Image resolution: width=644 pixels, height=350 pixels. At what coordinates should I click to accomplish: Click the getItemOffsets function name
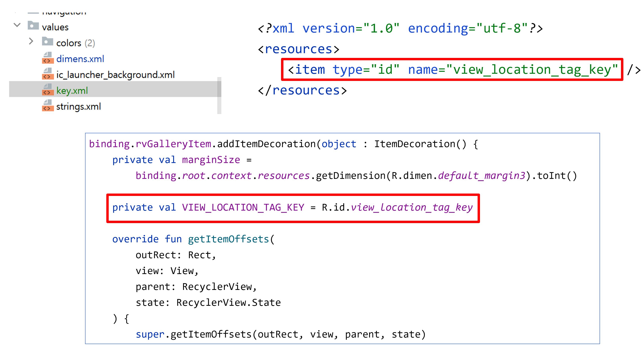point(228,239)
